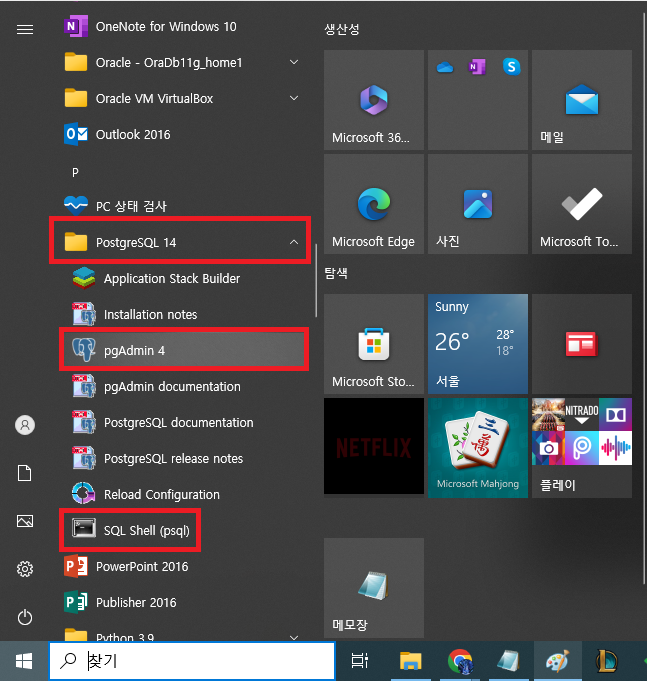Expand the Start menu hamburger button
Image resolution: width=647 pixels, height=681 pixels.
coord(25,29)
